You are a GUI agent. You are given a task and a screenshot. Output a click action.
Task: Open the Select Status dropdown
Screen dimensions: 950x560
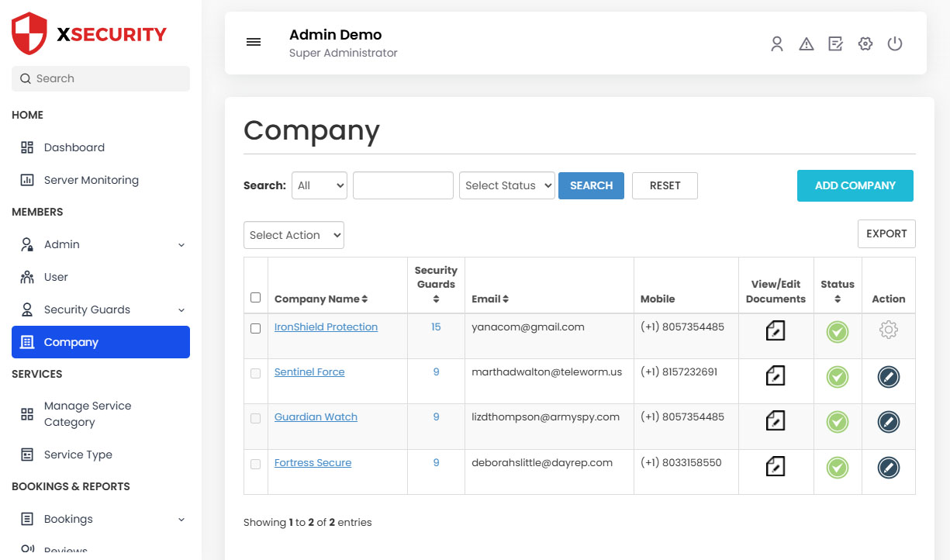click(507, 185)
